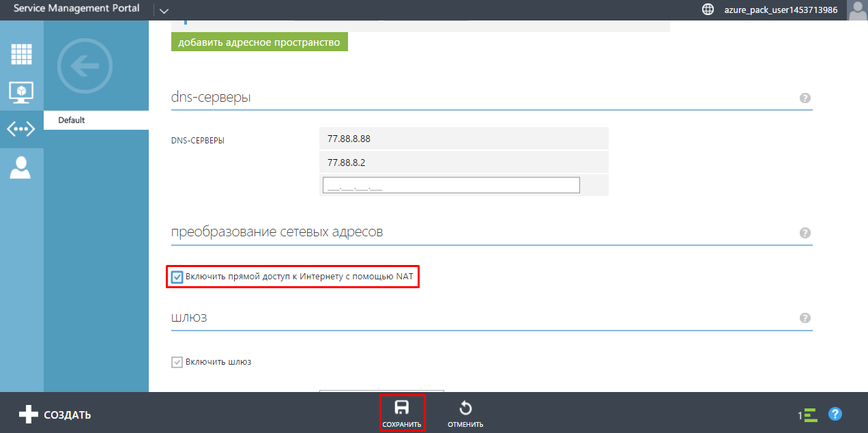Open the All Items grid icon
Viewport: 868px width, 433px height.
(x=21, y=54)
